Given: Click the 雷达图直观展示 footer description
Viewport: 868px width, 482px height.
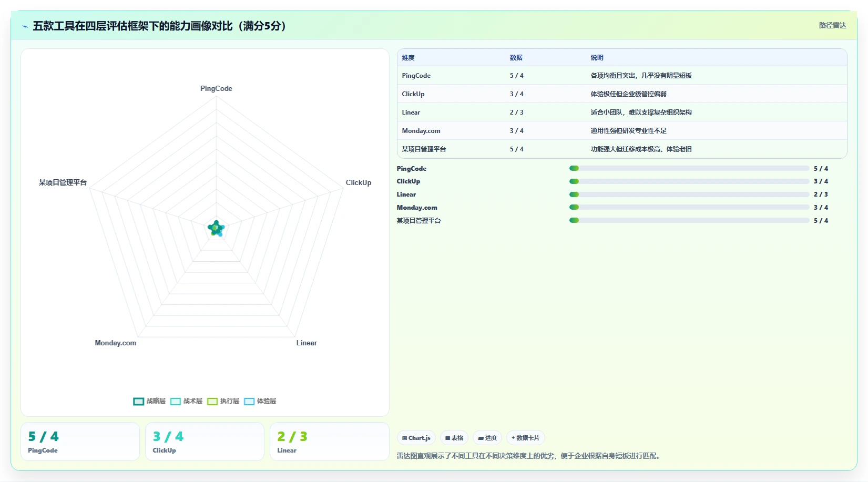Looking at the screenshot, I should pyautogui.click(x=528, y=456).
